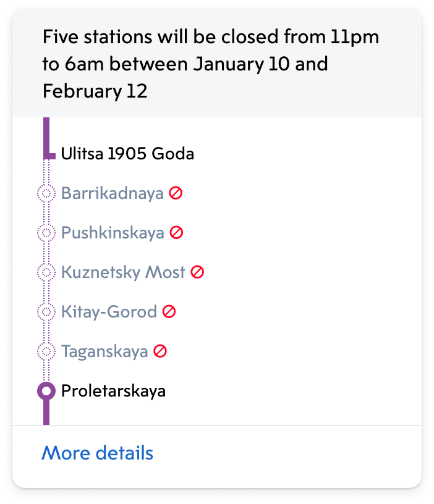The height and width of the screenshot is (504, 434).
Task: Click the closed icon next to Kitay-Gorod
Action: (x=169, y=312)
